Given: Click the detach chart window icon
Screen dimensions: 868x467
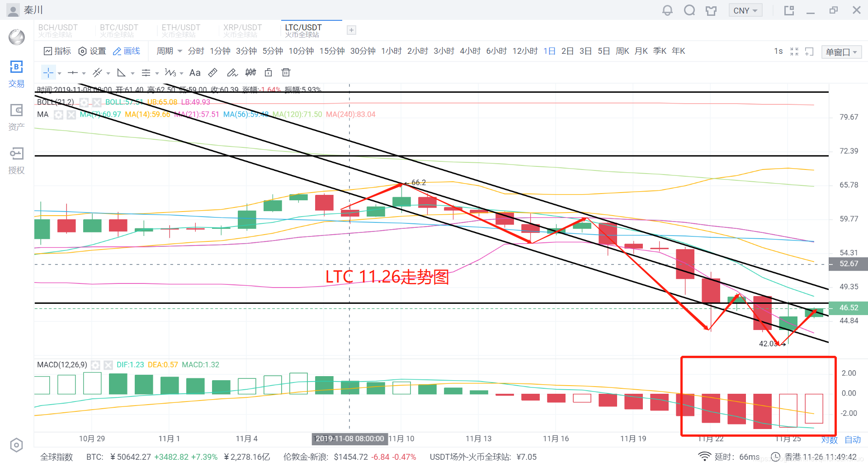Looking at the screenshot, I should (x=809, y=52).
